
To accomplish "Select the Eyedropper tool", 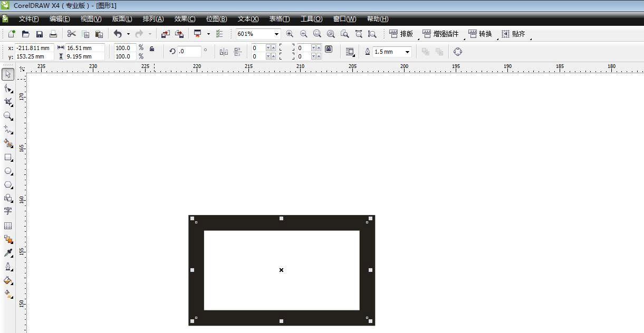I will (8, 253).
